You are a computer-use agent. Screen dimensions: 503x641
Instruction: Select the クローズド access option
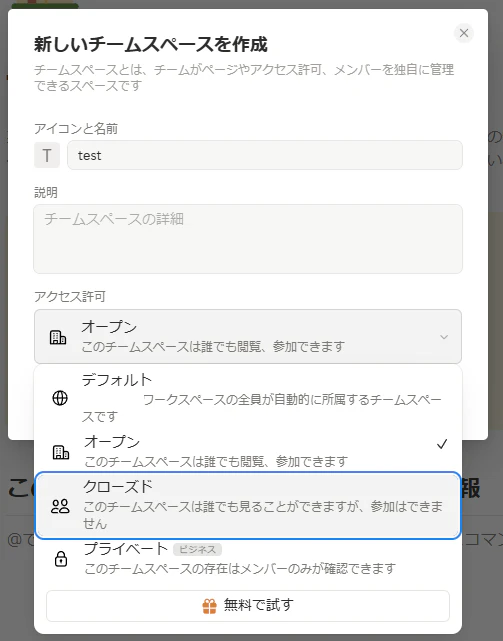click(248, 506)
